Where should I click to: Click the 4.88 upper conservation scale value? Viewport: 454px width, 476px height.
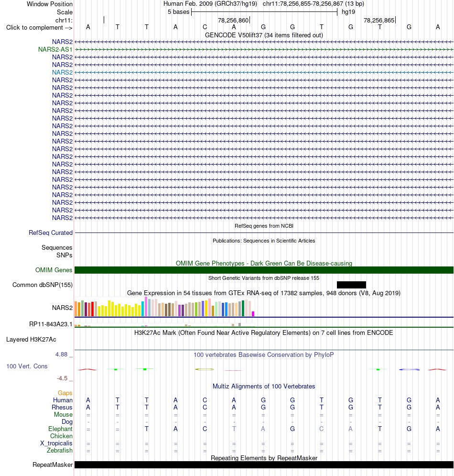61,354
